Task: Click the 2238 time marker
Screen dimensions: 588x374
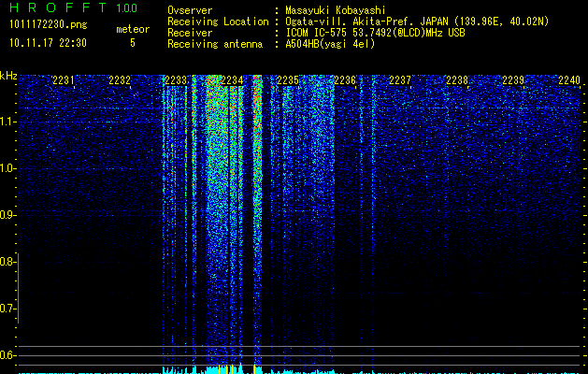Action: pos(457,80)
